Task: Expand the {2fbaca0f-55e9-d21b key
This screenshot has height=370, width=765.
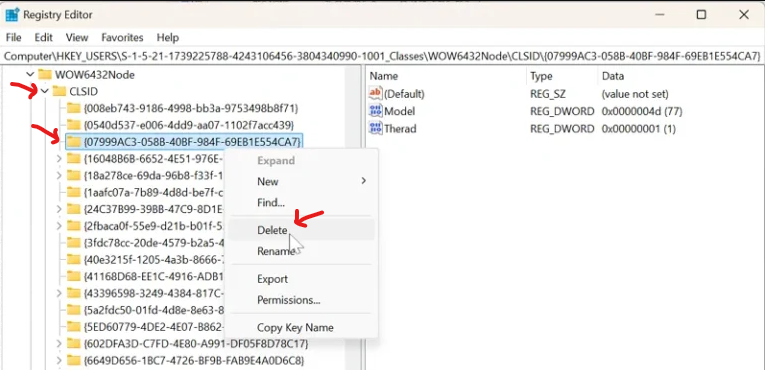Action: coord(59,226)
